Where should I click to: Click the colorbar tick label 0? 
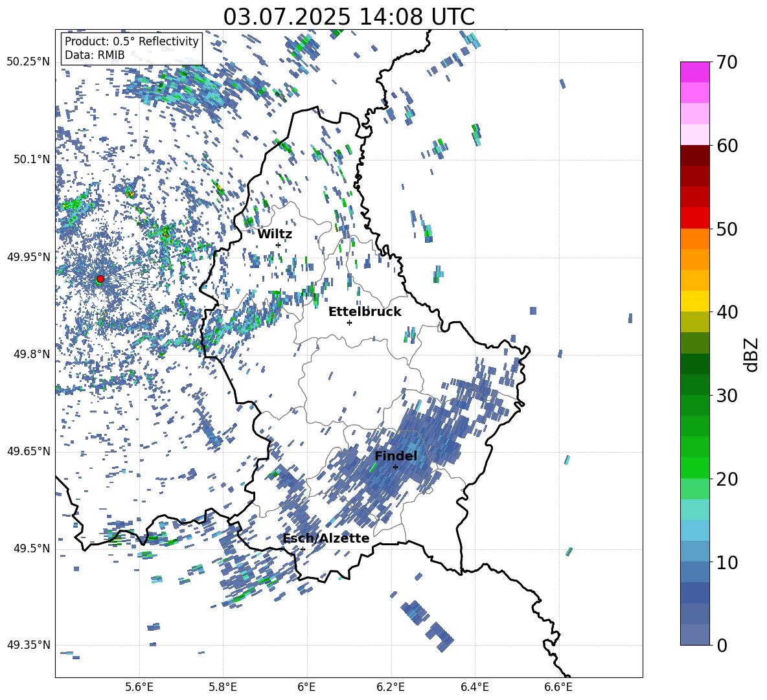coord(722,645)
